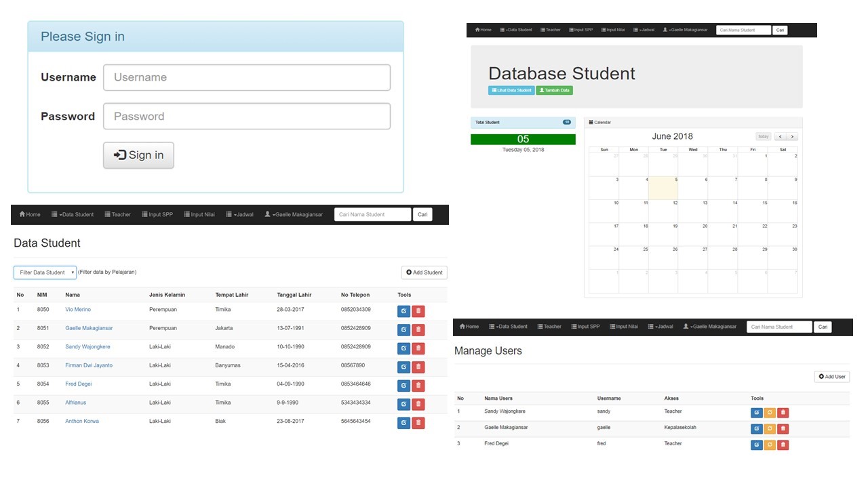This screenshot has width=868, height=488.
Task: Expand Jadwal menu in Data Student navbar
Action: coord(240,215)
